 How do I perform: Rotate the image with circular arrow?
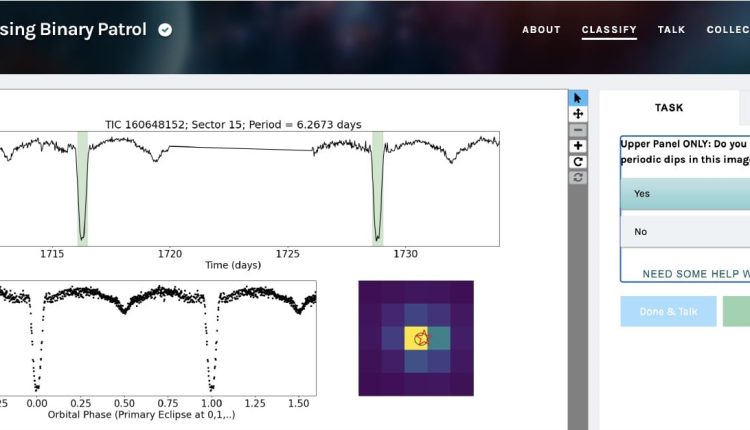[x=578, y=162]
